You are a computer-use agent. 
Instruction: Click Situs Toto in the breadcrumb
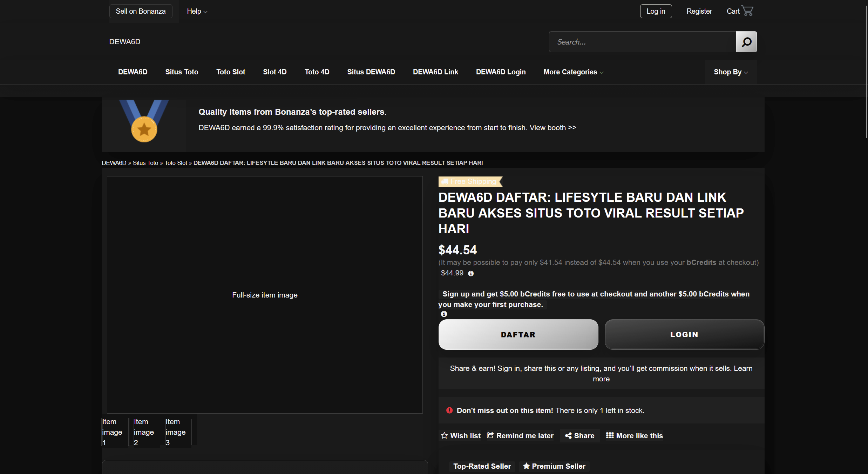point(145,163)
